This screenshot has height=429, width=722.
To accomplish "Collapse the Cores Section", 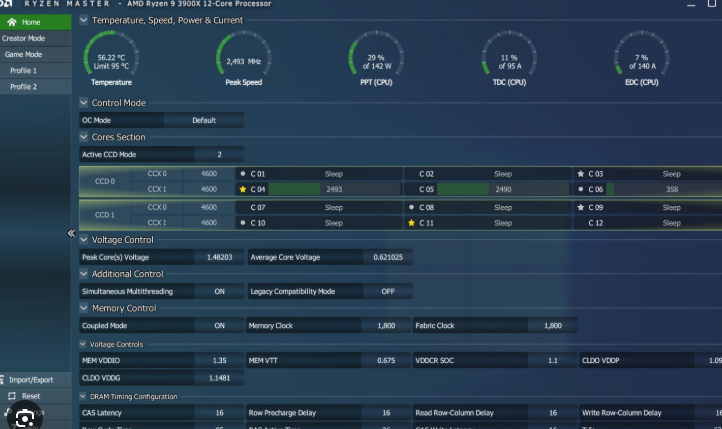I will coord(83,137).
